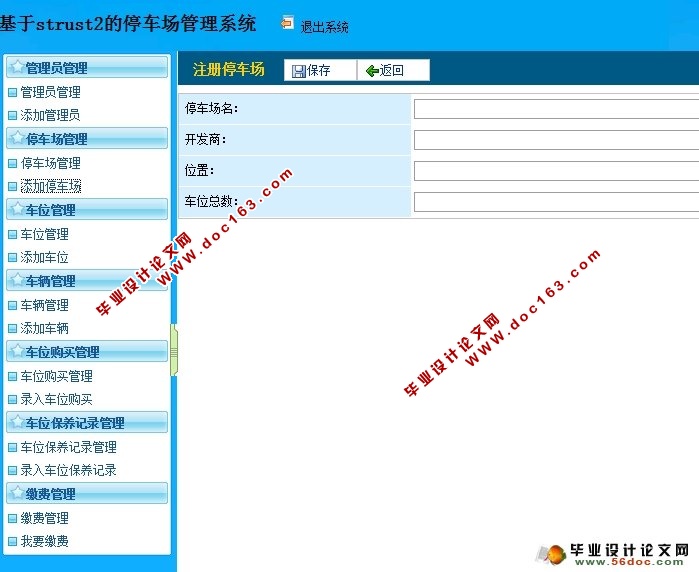Click the 车位总数 input box
The image size is (699, 572).
pos(556,202)
